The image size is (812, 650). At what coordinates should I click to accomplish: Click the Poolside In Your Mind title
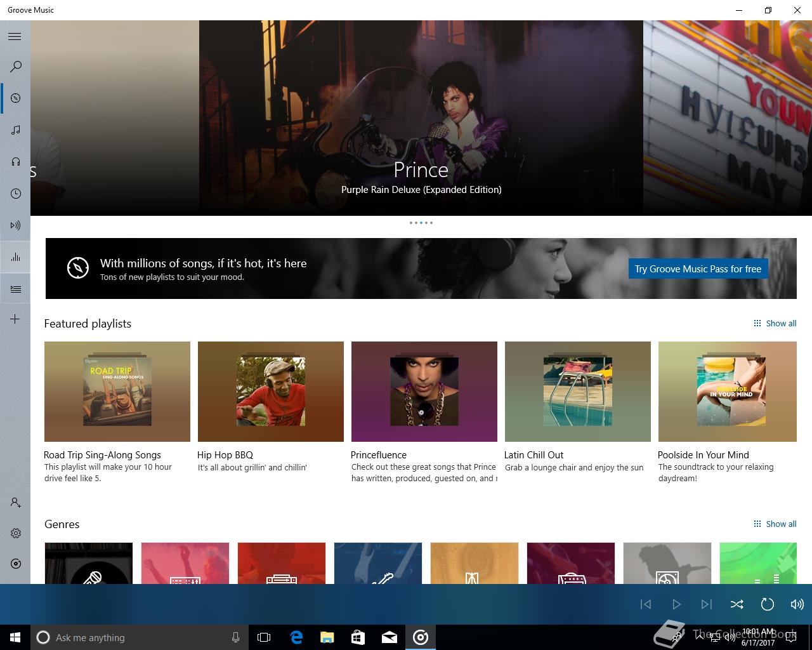tap(703, 454)
